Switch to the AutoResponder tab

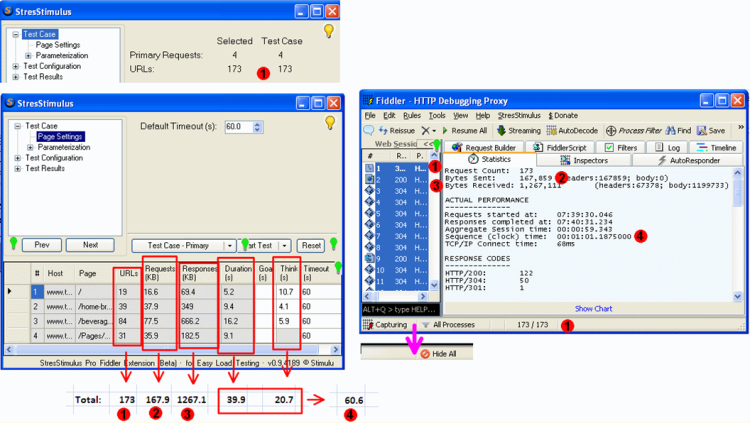[x=688, y=160]
